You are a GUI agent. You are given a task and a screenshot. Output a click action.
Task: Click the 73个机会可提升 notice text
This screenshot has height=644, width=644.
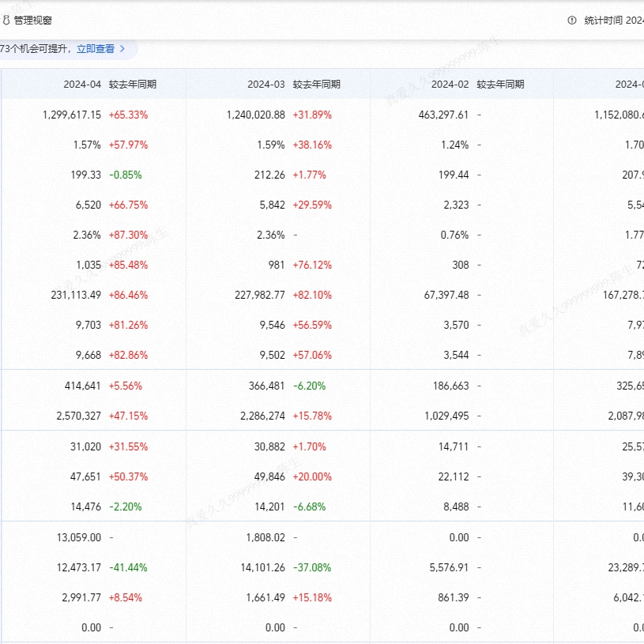(x=35, y=49)
